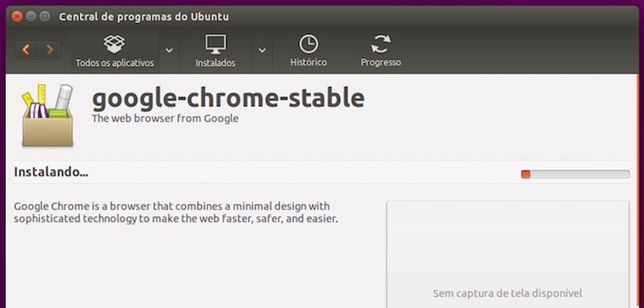Click the package box icon for google-chrome-stable
The image size is (644, 308).
coord(48,115)
